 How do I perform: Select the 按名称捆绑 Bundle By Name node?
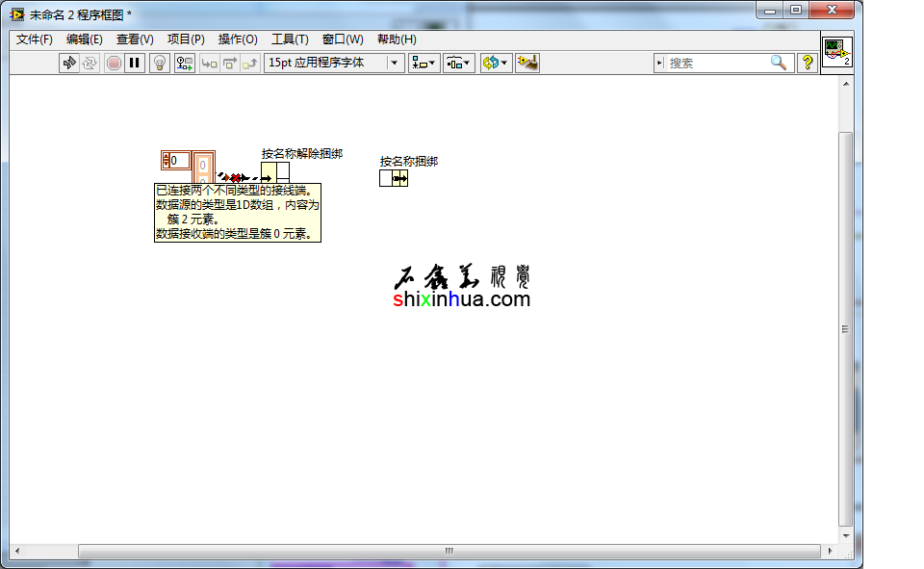[x=394, y=178]
